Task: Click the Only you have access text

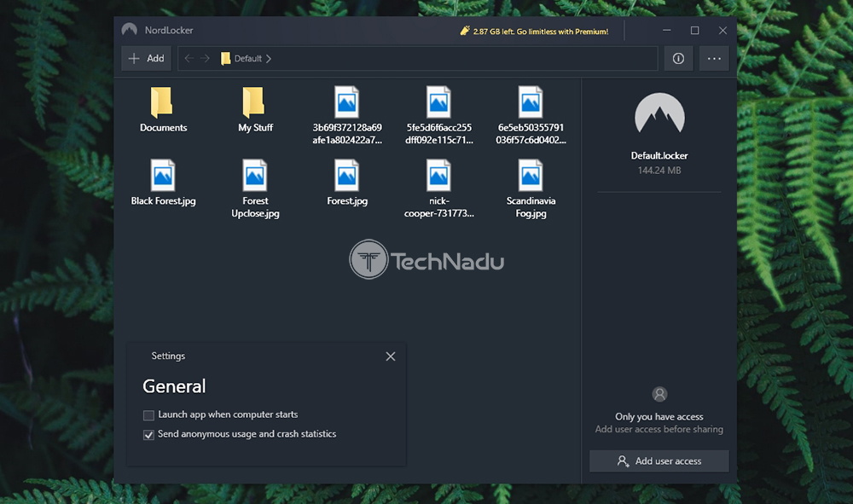Action: point(659,416)
